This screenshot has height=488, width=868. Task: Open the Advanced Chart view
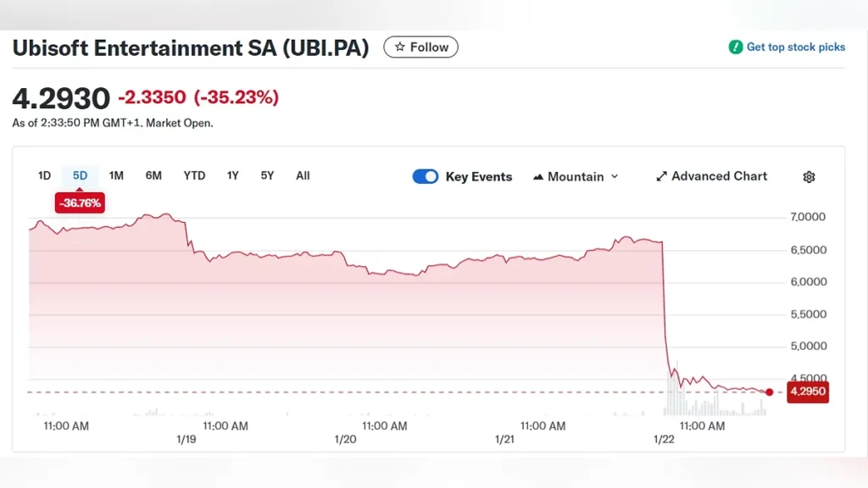coord(719,176)
